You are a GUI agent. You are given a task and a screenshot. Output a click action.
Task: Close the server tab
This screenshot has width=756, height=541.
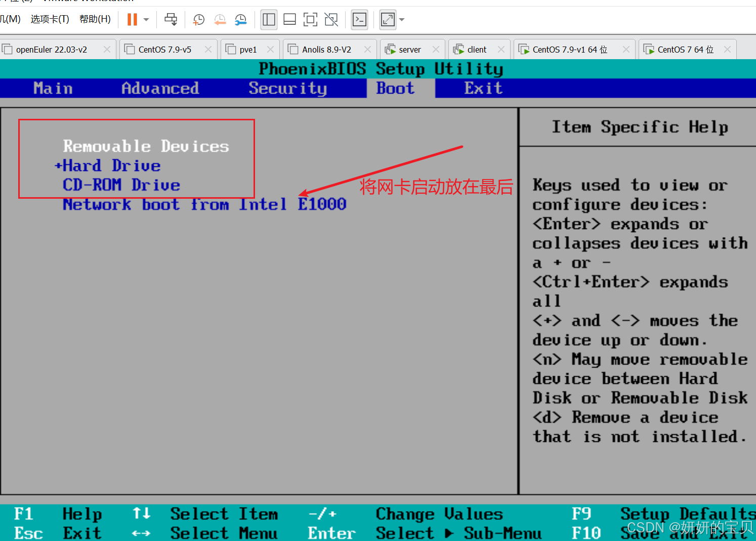click(x=436, y=50)
